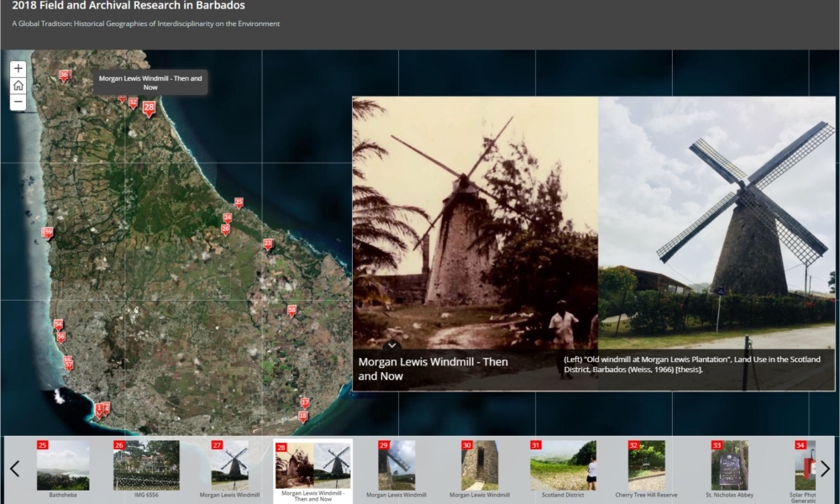Select map marker 25 on east coast
This screenshot has width=840, height=504.
point(239,202)
